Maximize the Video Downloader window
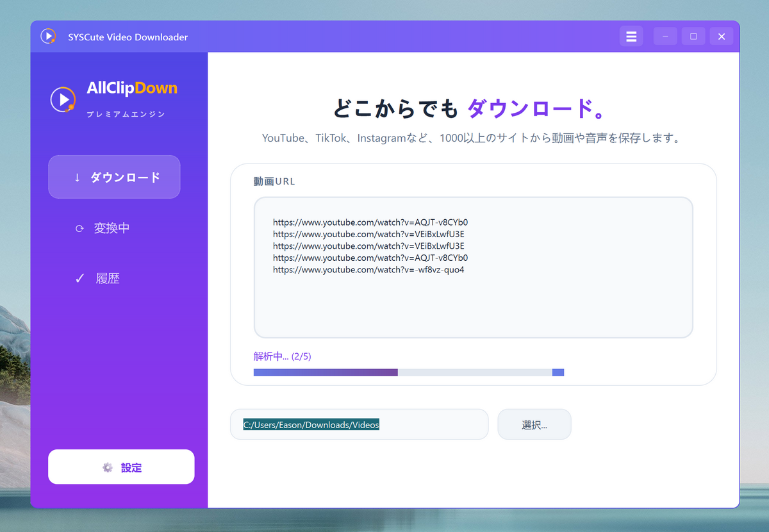The image size is (769, 532). click(693, 37)
